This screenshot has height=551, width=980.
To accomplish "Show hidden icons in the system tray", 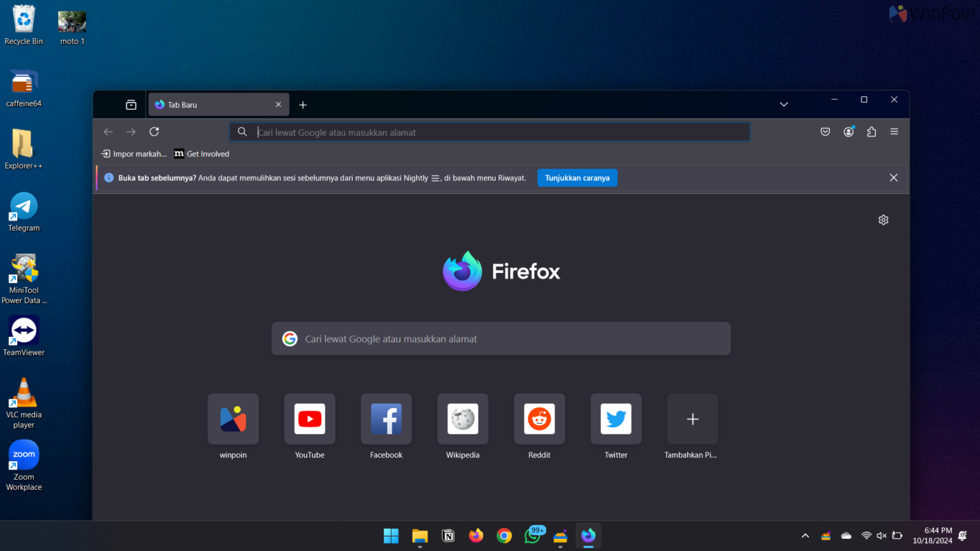I will point(805,536).
